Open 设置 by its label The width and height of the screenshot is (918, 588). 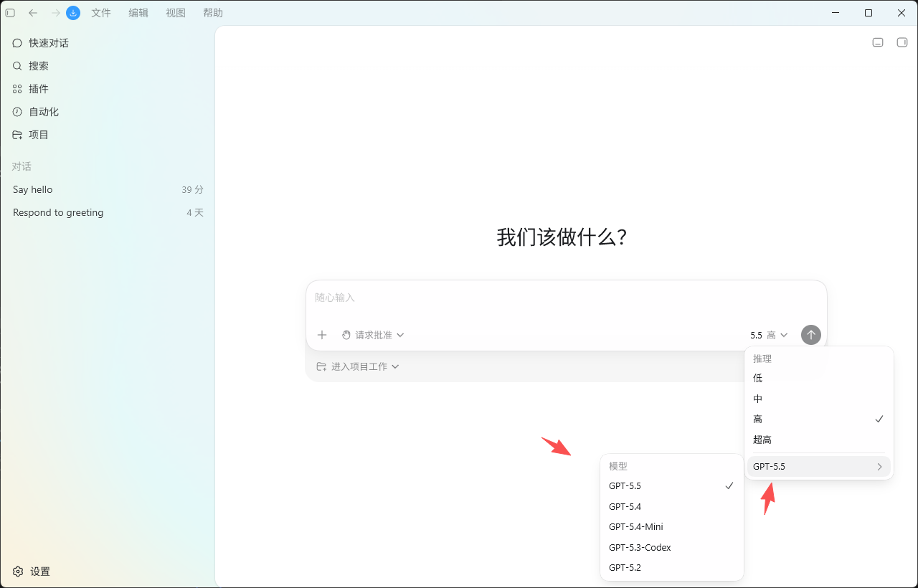click(40, 572)
